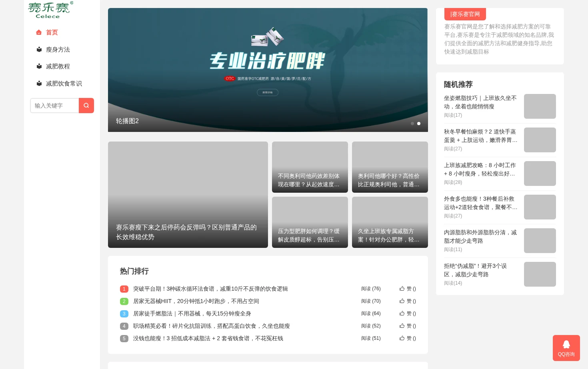Viewport: 588px width, 369px height.
Task: Click the green rank 2 badge
Action: tap(124, 301)
